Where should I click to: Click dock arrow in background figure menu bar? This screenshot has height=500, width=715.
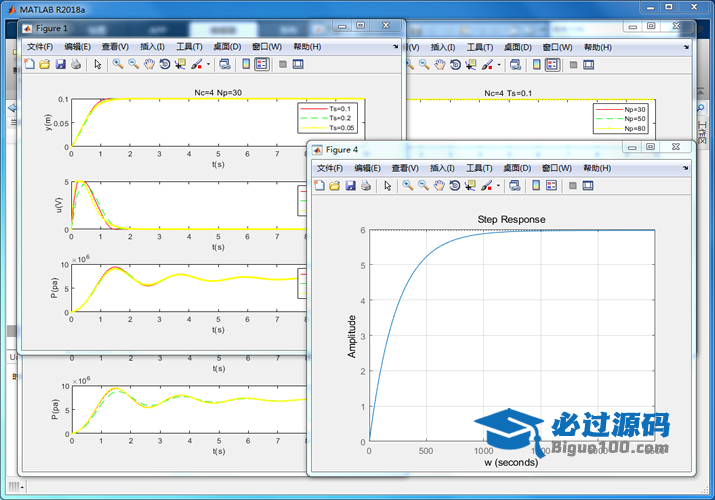pyautogui.click(x=686, y=47)
